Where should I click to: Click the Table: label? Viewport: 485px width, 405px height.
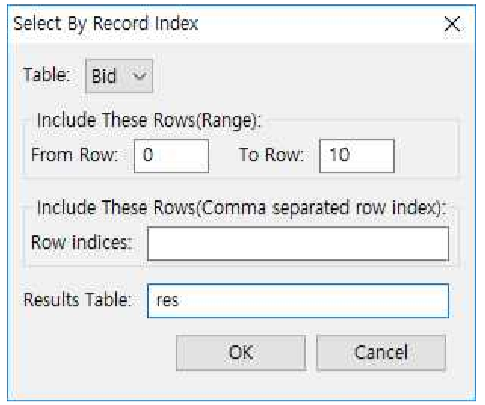pos(47,75)
